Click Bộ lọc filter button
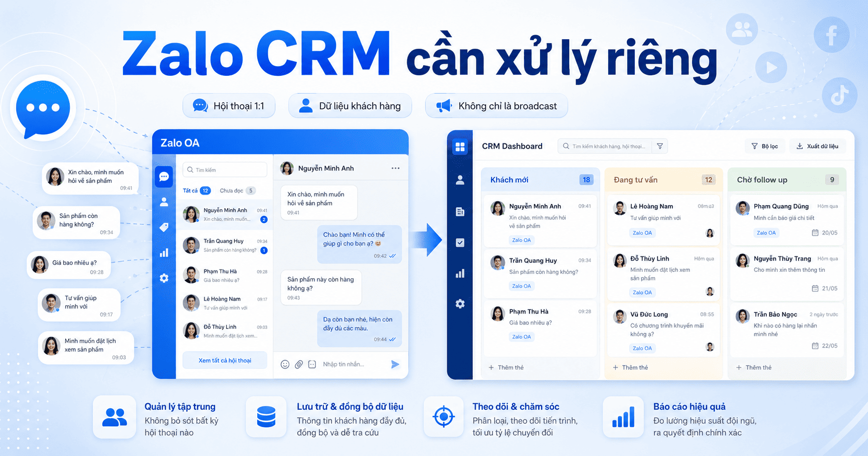 765,146
